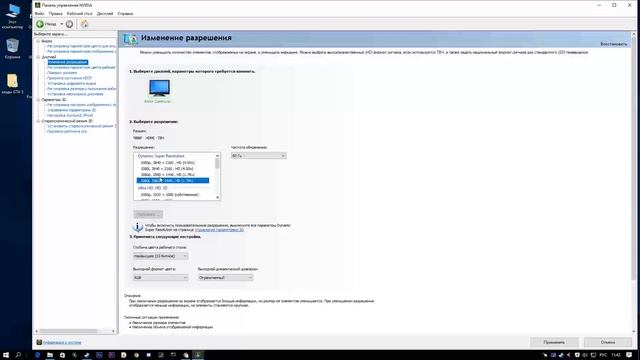This screenshot has width=640, height=360.
Task: Click the Восстановить link at top right
Action: pos(613,44)
